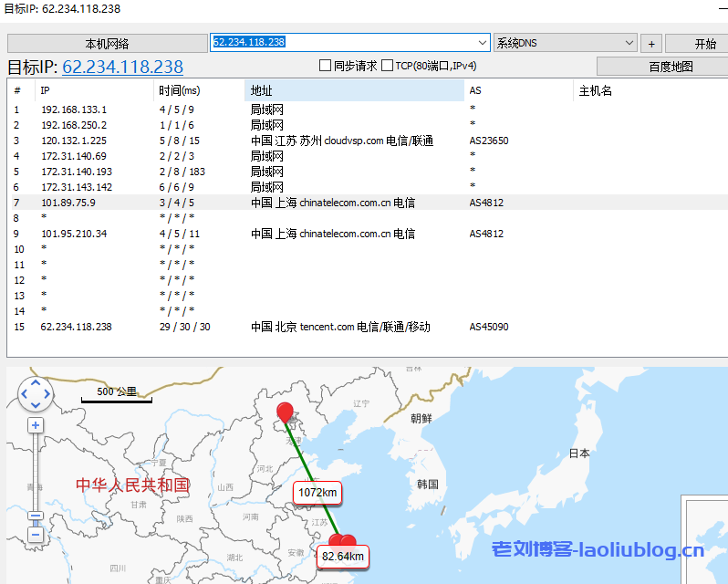Sort by the 地址 column header
This screenshot has width=728, height=584.
354,90
